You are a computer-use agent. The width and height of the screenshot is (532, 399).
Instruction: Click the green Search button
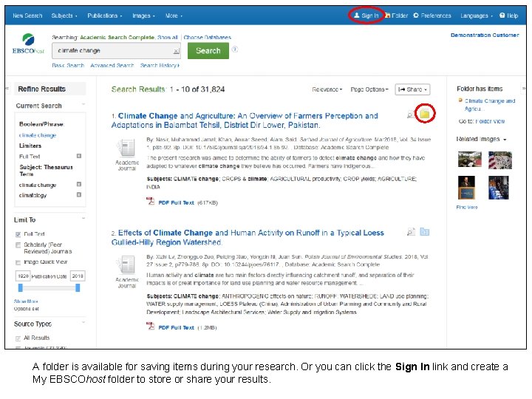coord(208,50)
